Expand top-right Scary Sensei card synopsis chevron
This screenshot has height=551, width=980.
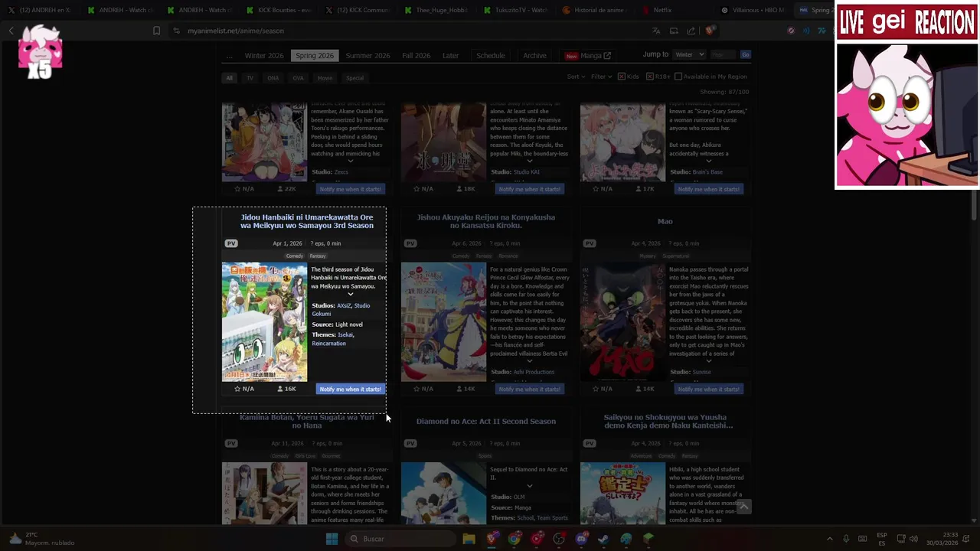click(708, 161)
